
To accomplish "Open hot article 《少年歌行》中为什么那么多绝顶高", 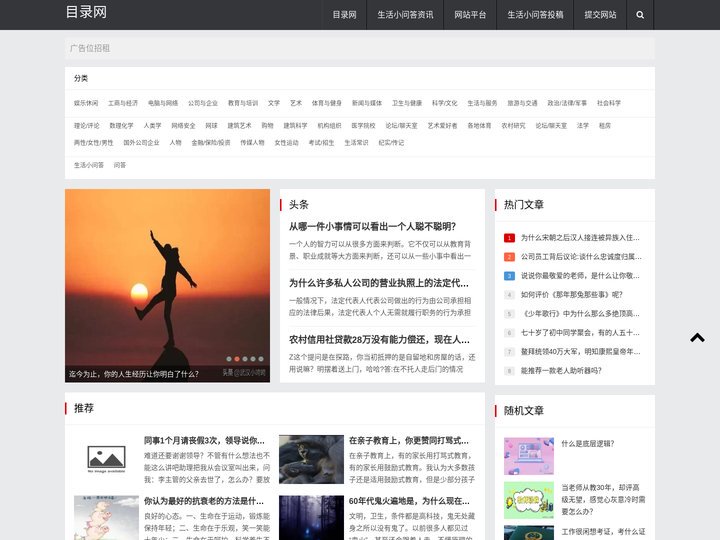I will pos(580,314).
